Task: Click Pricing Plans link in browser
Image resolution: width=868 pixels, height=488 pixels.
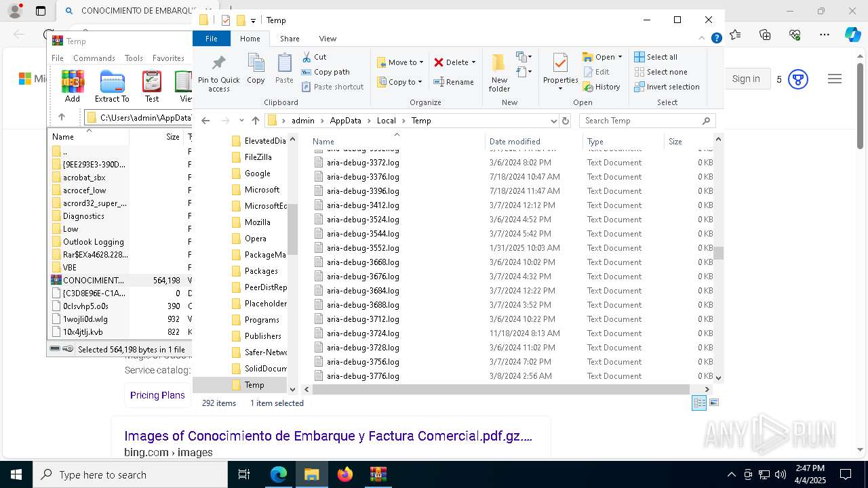Action: 157,395
